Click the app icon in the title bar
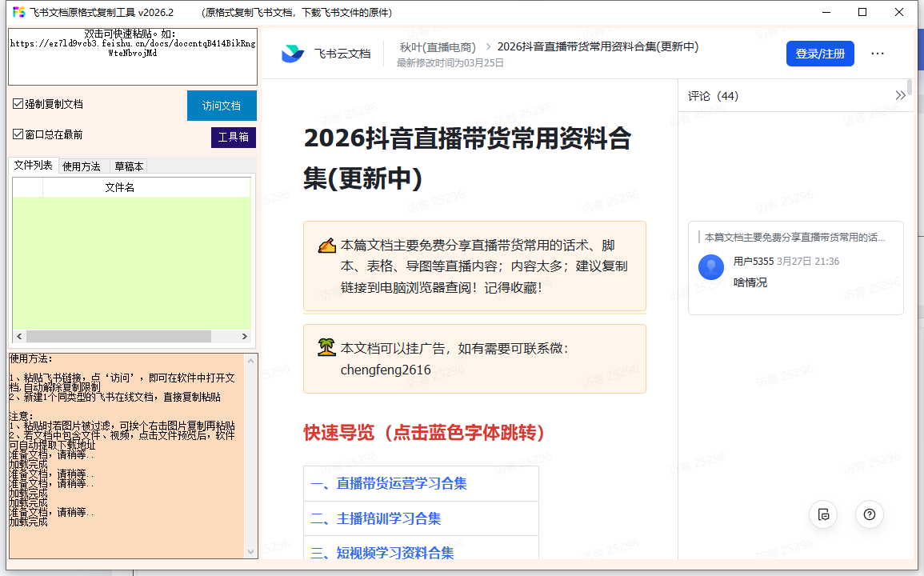The height and width of the screenshot is (576, 924). (18, 12)
